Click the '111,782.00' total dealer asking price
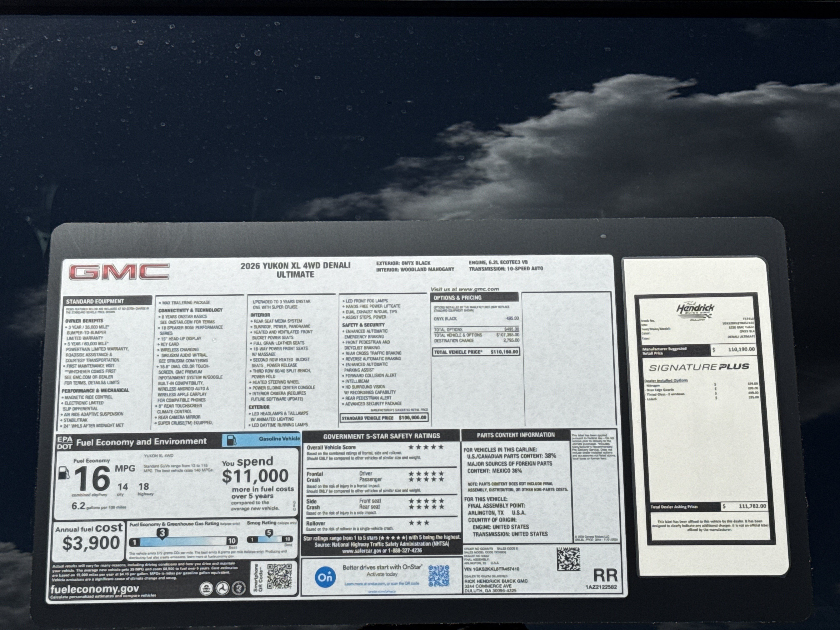Screen dimensions: 840x630 pos(752,506)
